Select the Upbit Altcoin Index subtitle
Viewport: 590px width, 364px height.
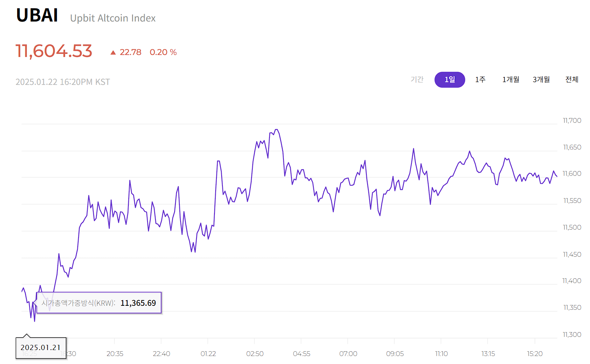(113, 18)
